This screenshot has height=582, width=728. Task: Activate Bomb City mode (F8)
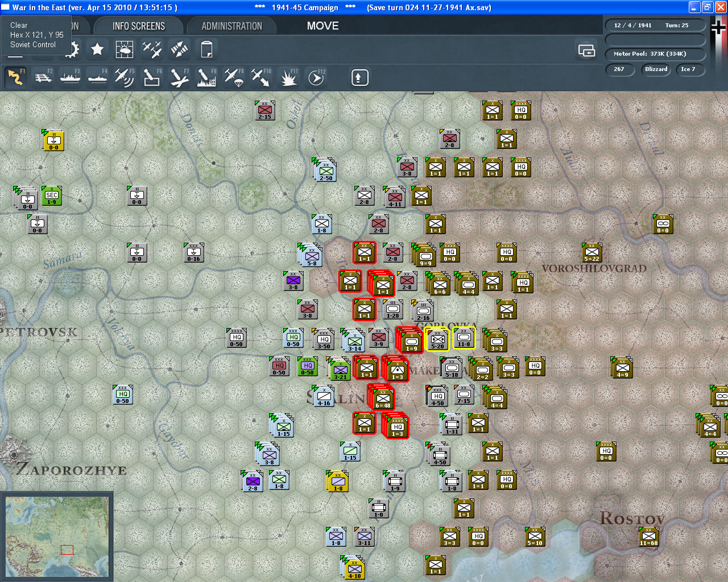[206, 77]
